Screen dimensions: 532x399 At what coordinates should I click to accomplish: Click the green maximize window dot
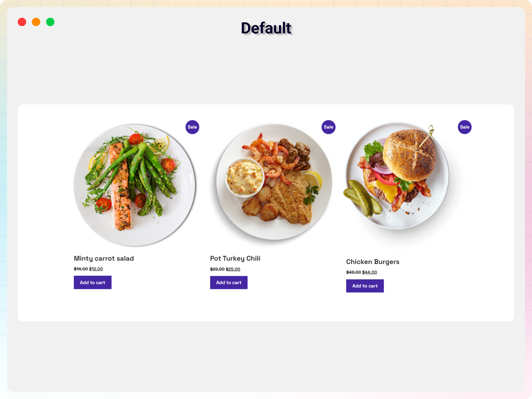tap(50, 22)
